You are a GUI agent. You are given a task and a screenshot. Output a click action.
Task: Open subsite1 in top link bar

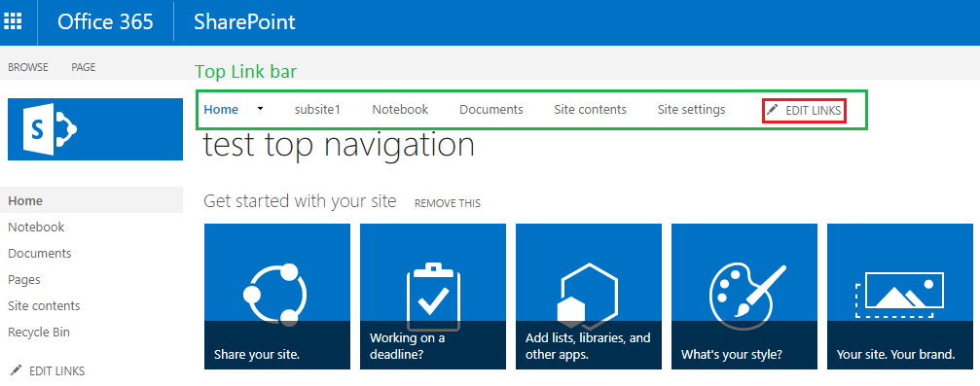(317, 109)
